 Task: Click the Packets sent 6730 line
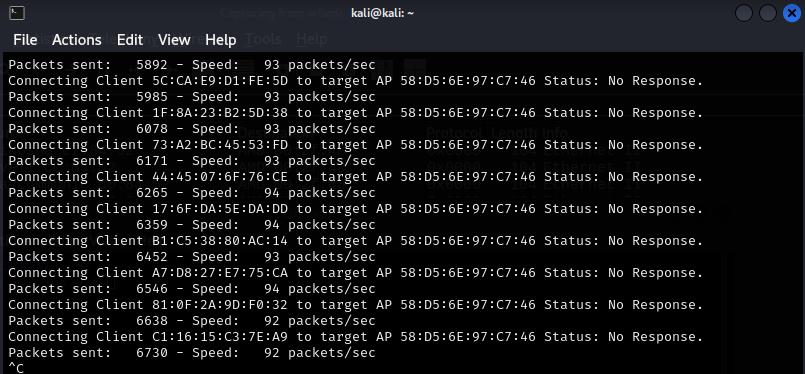[192, 353]
